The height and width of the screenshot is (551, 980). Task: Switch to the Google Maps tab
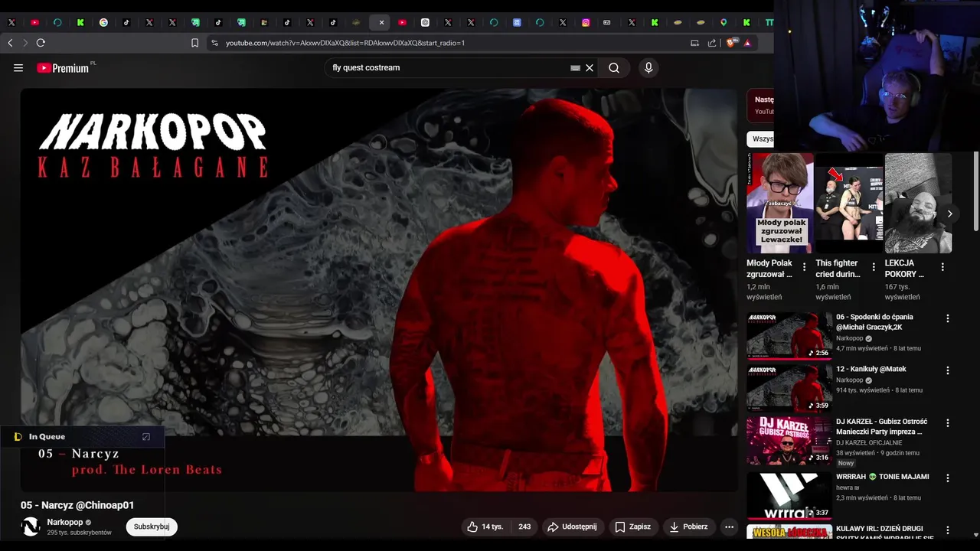click(724, 23)
